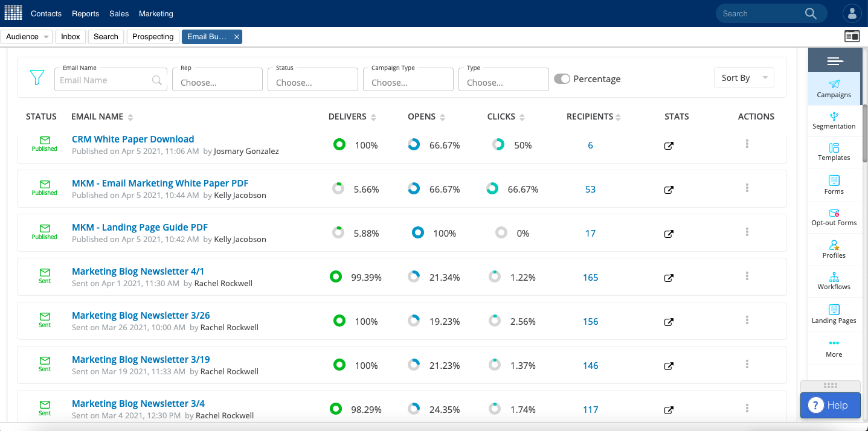Open the Status filter dropdown
This screenshot has height=431, width=868.
pos(312,79)
